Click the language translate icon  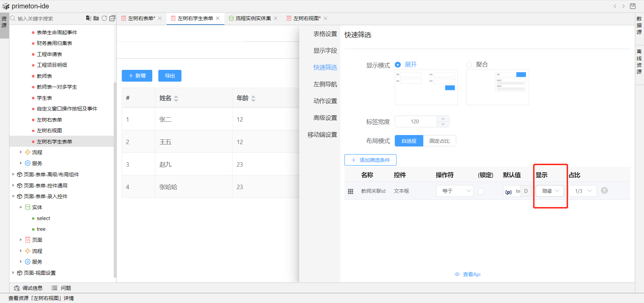coord(89,18)
